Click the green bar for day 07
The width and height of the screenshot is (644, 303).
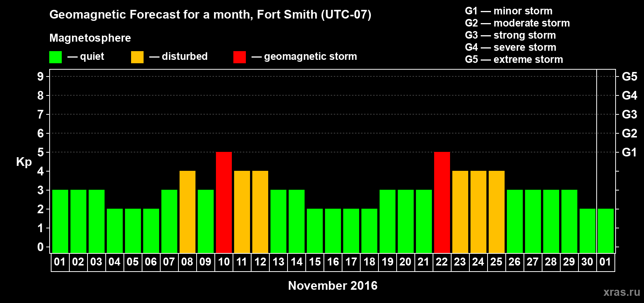coord(169,221)
